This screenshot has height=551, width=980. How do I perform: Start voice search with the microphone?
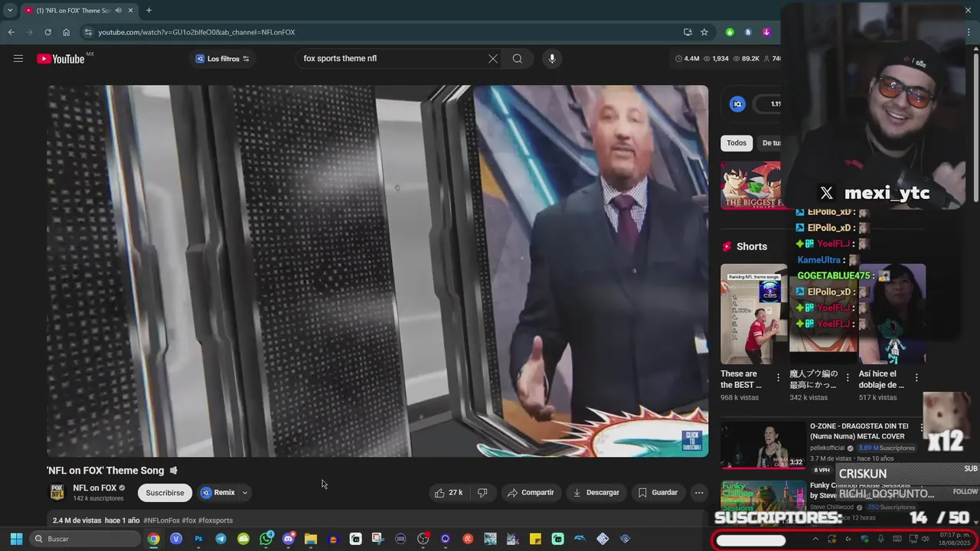click(x=552, y=58)
